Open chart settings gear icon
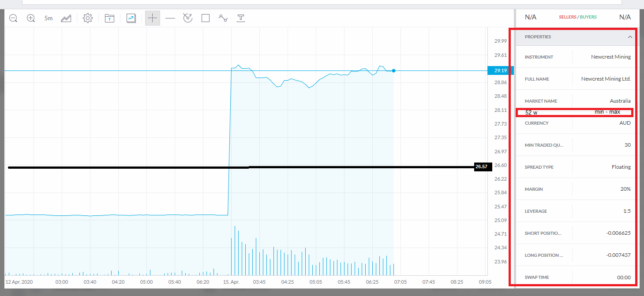 click(x=88, y=18)
